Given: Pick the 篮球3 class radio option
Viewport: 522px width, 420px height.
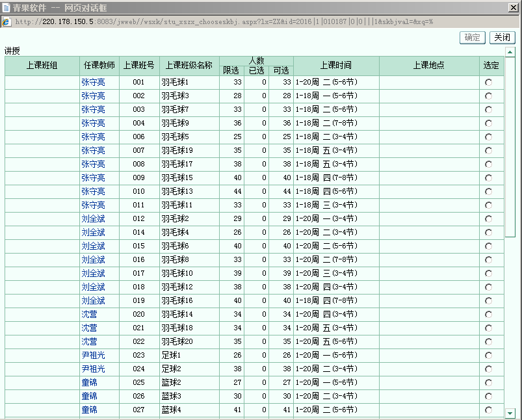Looking at the screenshot, I should [488, 397].
